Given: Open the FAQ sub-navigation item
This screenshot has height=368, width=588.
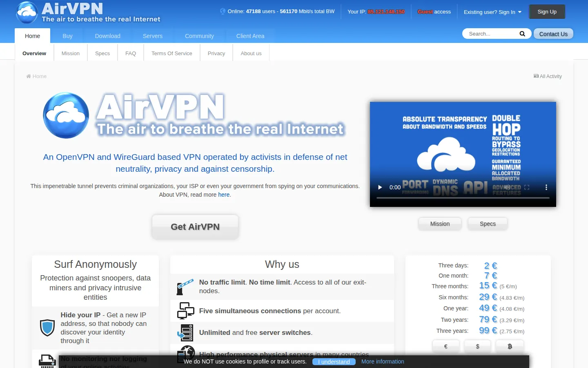Looking at the screenshot, I should (131, 53).
